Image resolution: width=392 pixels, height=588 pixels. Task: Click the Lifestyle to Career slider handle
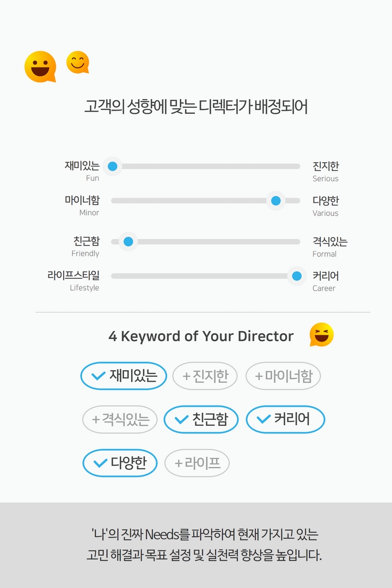[x=297, y=276]
